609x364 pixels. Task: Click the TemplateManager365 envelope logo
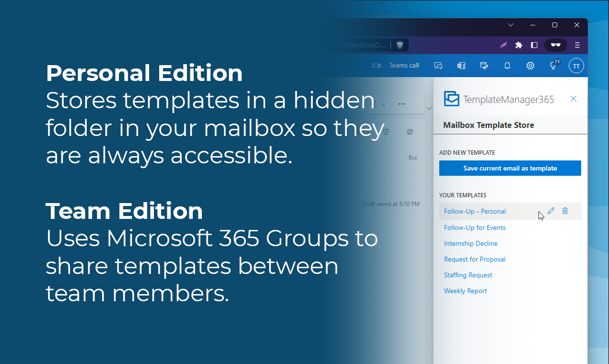[x=452, y=99]
